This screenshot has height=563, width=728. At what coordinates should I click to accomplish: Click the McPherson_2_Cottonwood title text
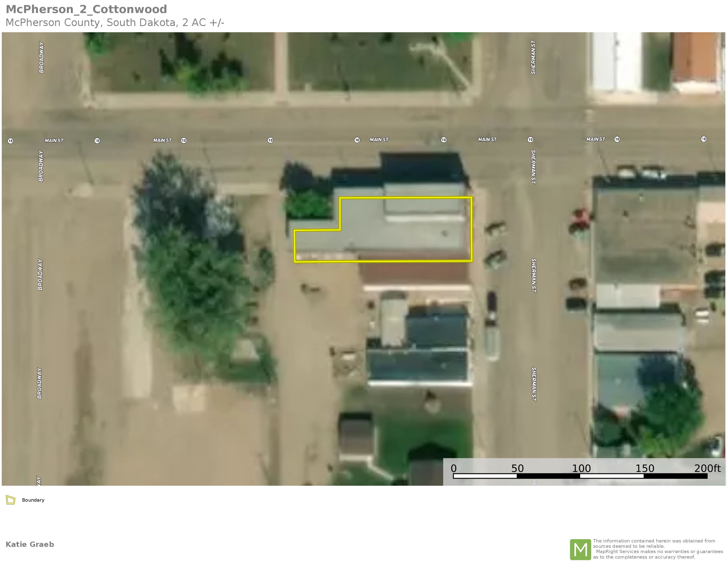86,9
